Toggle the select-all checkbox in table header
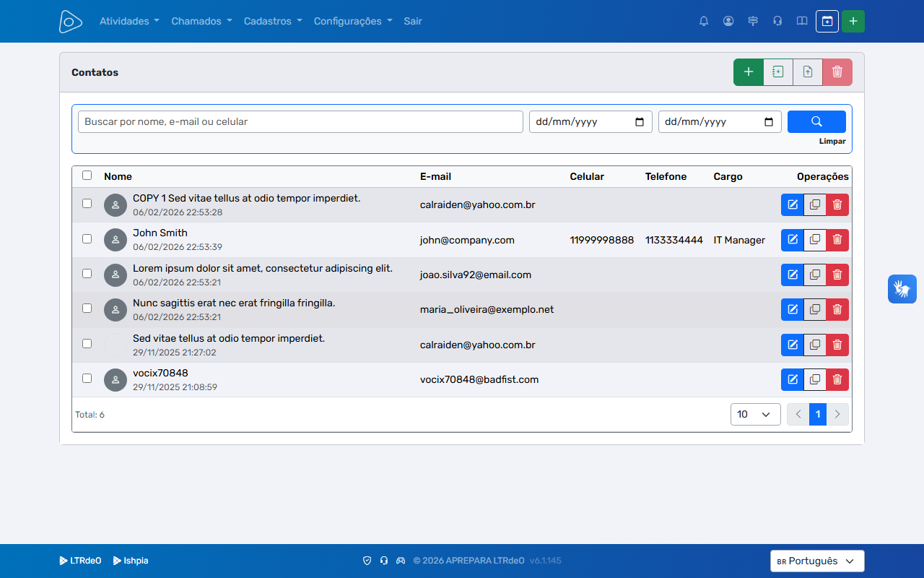 pyautogui.click(x=87, y=176)
